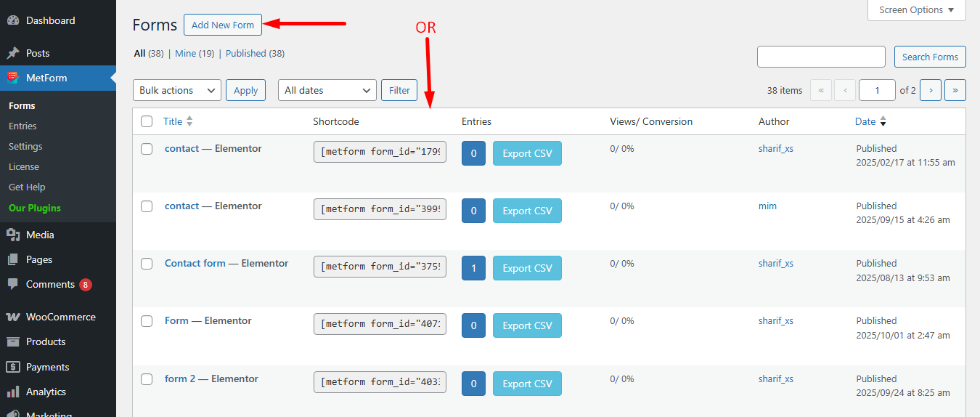Click the Comments speech bubble icon
The width and height of the screenshot is (980, 417).
[x=13, y=284]
